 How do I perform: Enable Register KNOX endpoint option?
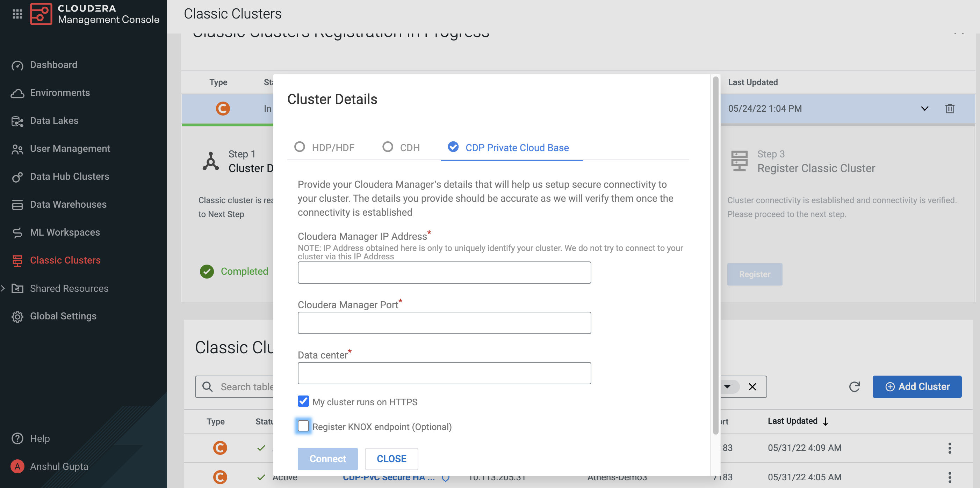(x=303, y=426)
